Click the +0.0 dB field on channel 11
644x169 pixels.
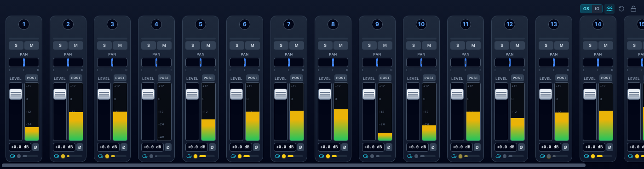tap(461, 147)
